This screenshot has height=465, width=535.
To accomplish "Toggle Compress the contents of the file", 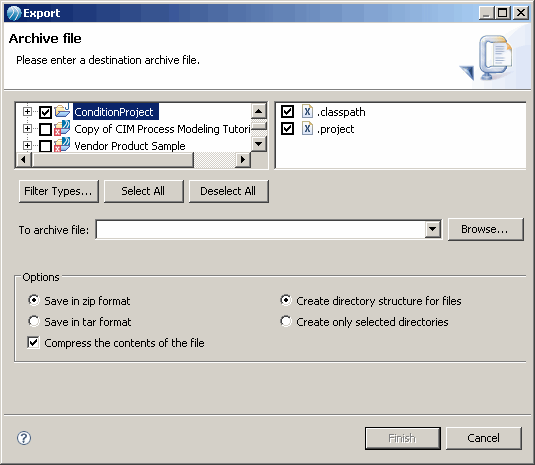I will pyautogui.click(x=33, y=342).
